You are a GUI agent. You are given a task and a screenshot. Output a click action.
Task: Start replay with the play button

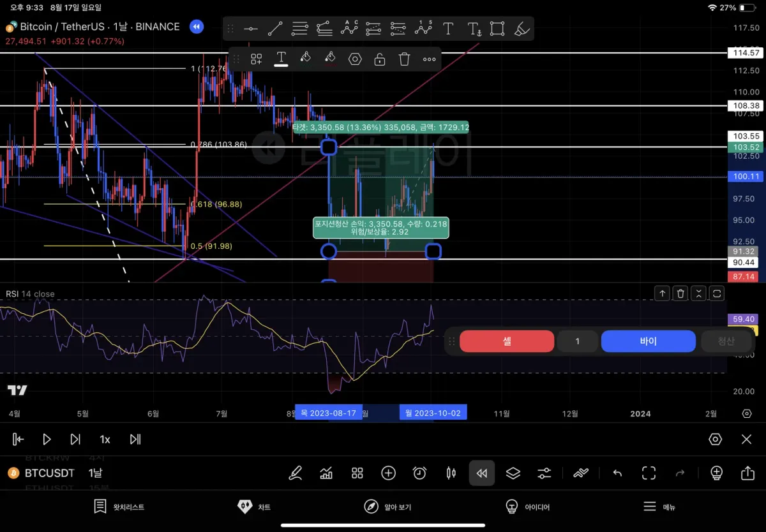pos(47,439)
